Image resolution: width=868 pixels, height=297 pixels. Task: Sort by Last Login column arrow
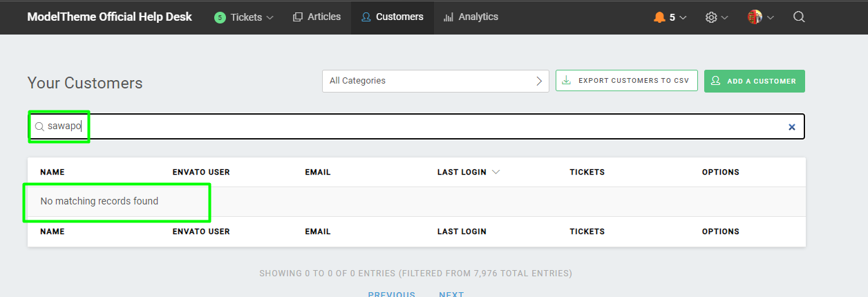496,172
